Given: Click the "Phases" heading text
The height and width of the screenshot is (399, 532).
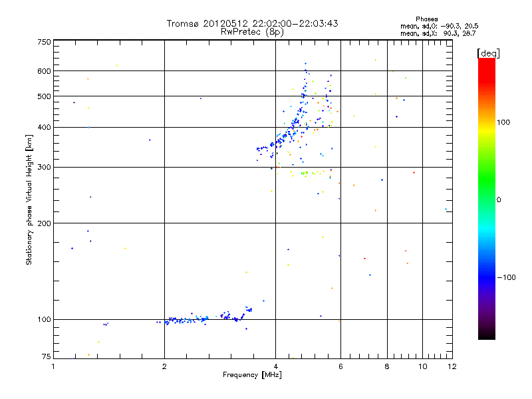Looking at the screenshot, I should (x=426, y=19).
